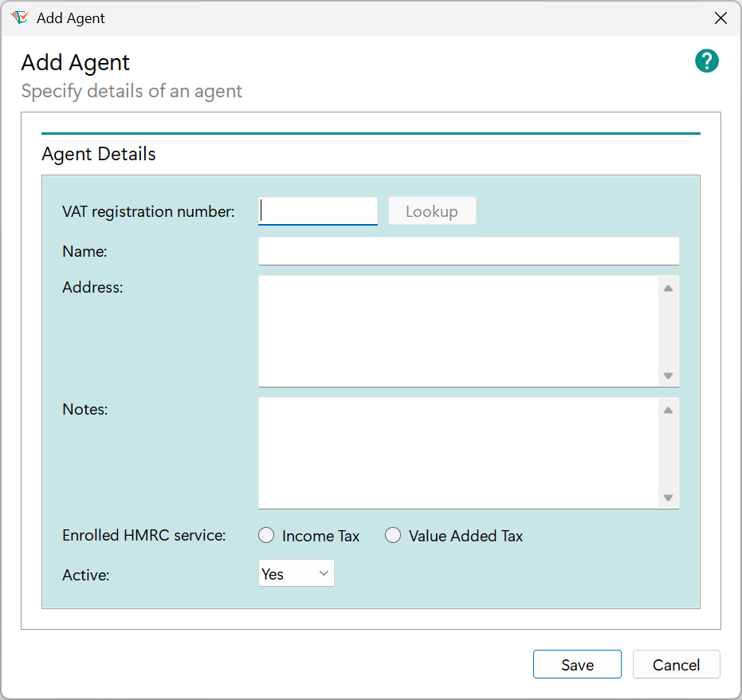Choose the Income Tax enrolled HMRC service

266,535
